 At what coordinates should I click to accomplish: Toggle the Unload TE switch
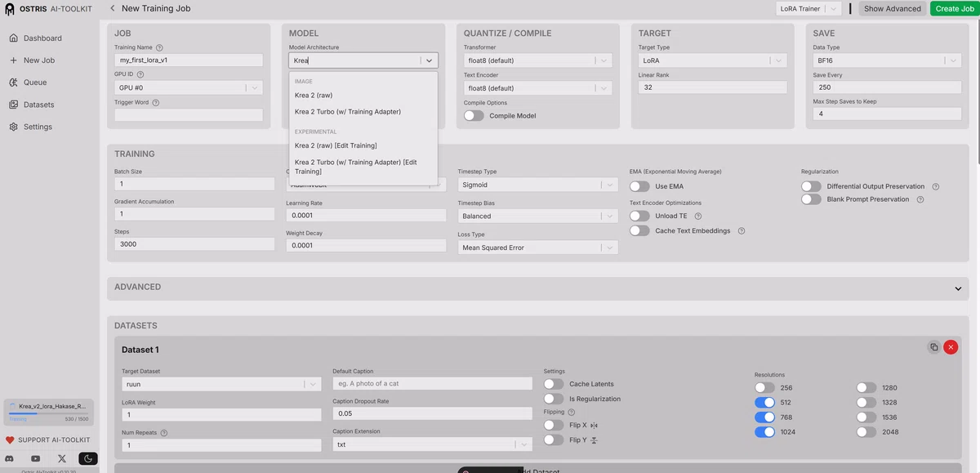click(x=639, y=216)
